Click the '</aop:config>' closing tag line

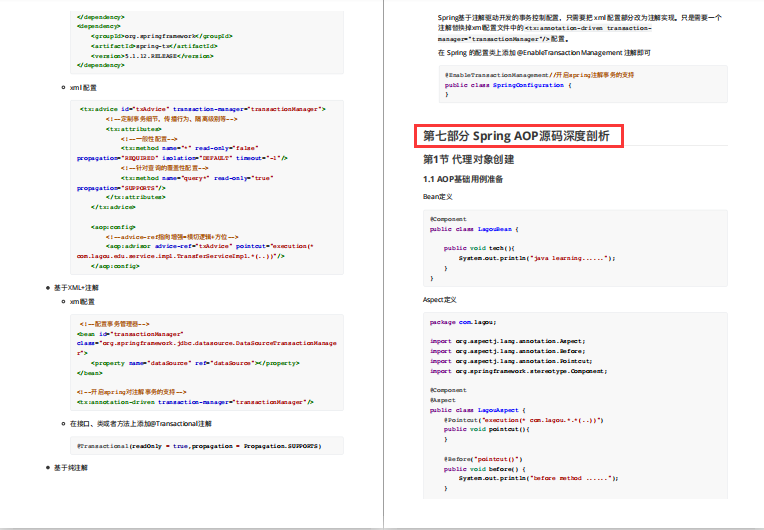pos(115,266)
